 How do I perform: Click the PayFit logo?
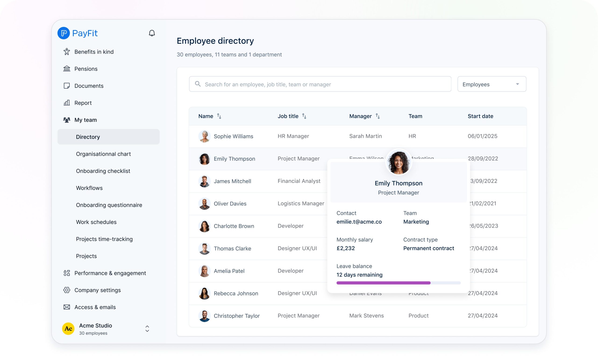click(77, 33)
